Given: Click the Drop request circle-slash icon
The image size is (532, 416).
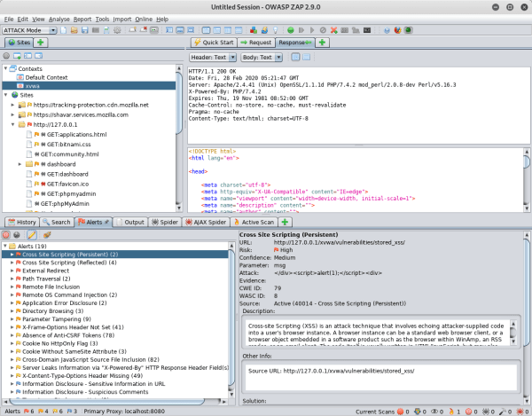Looking at the screenshot, I should [323, 30].
